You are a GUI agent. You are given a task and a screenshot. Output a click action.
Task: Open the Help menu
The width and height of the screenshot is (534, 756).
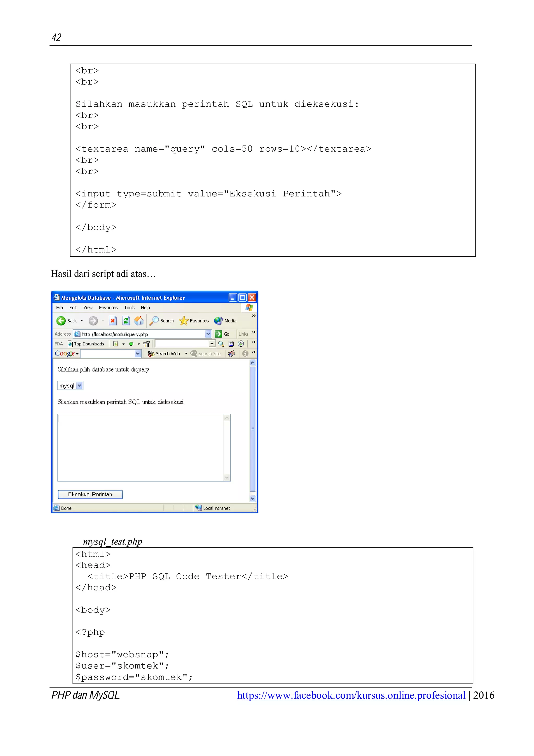(x=145, y=308)
